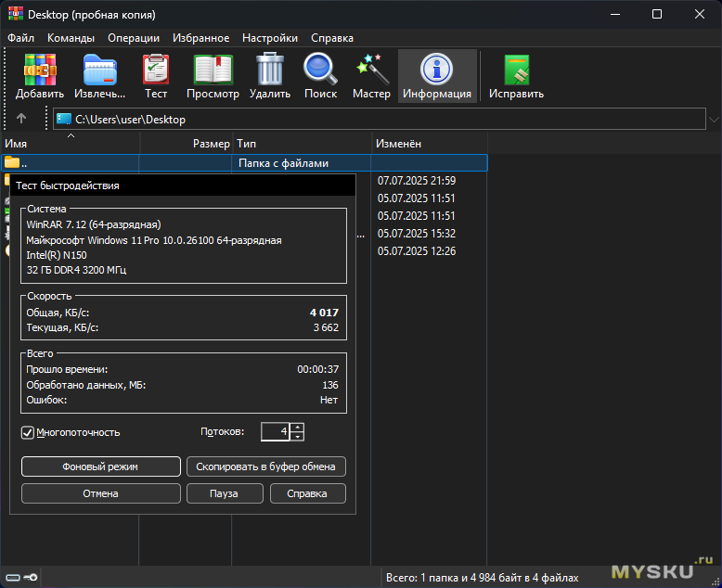Open the Справка menu

[x=332, y=38]
